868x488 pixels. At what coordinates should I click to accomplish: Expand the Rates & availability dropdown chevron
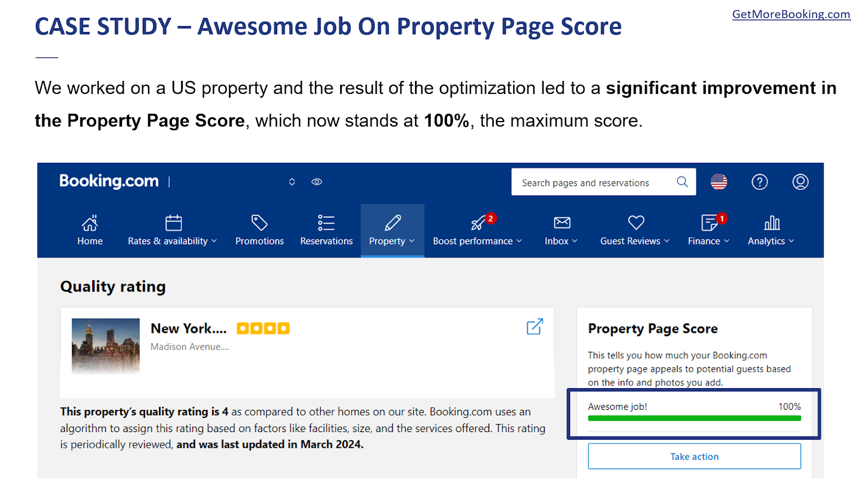tap(214, 241)
